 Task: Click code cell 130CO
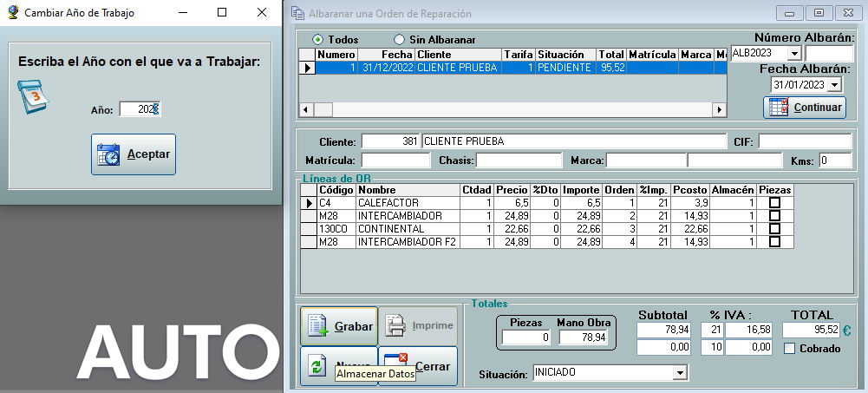[x=336, y=229]
